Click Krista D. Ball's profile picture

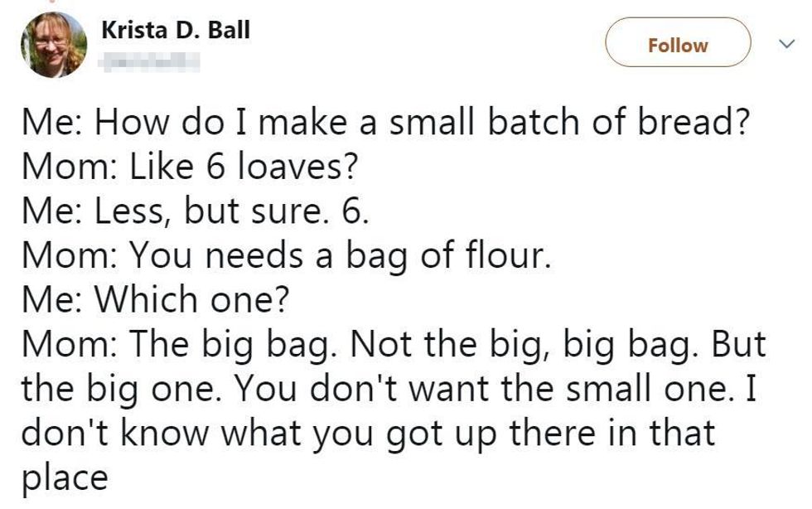click(x=53, y=45)
